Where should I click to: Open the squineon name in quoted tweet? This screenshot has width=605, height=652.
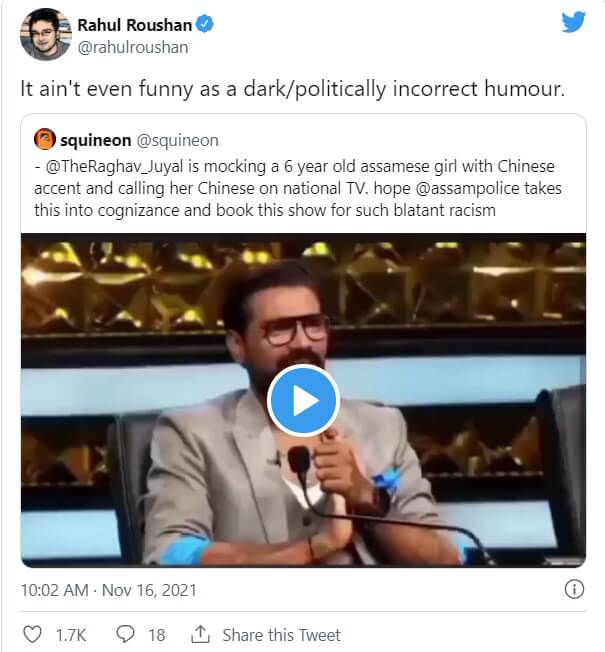click(x=98, y=140)
